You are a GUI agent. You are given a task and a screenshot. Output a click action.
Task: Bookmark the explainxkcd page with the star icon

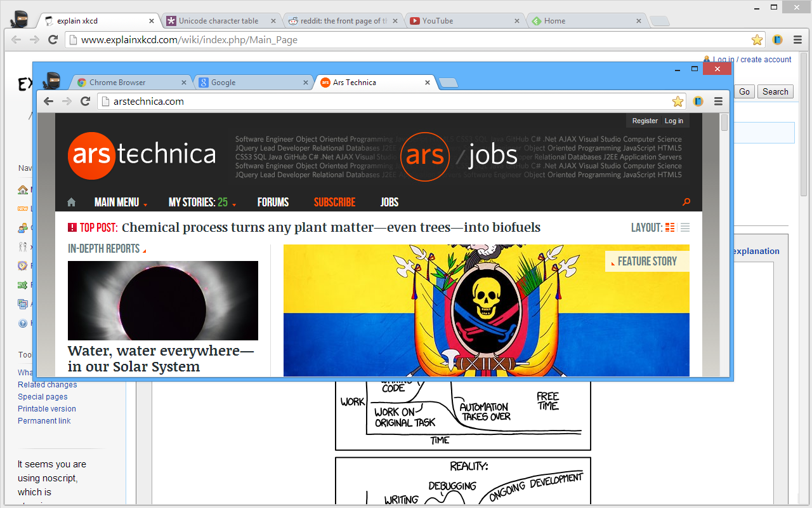coord(757,40)
